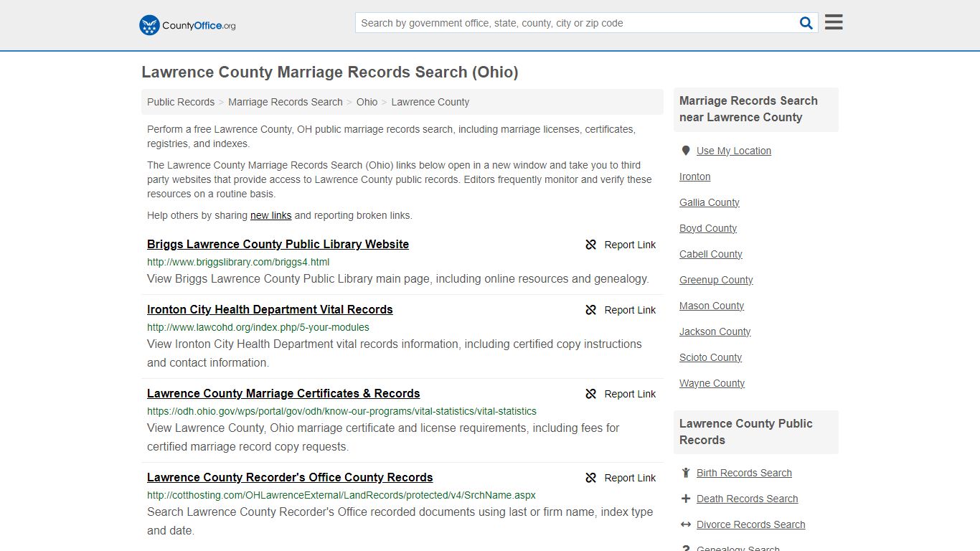Open Divorce Records Search
Viewport: 980px width, 551px height.
pyautogui.click(x=750, y=524)
